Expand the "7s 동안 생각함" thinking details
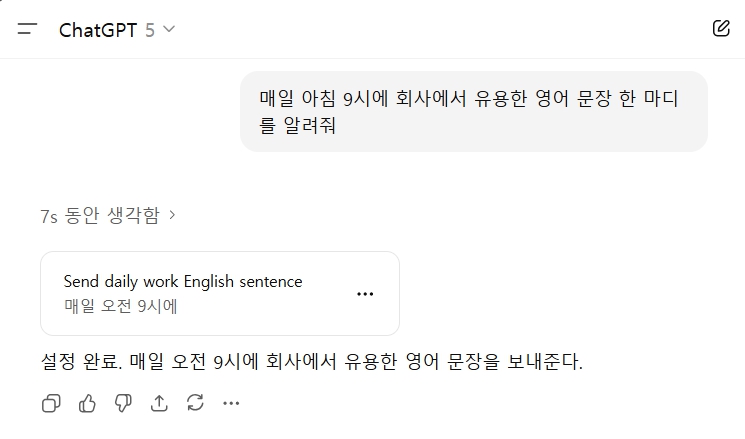This screenshot has height=439, width=745. click(x=100, y=215)
